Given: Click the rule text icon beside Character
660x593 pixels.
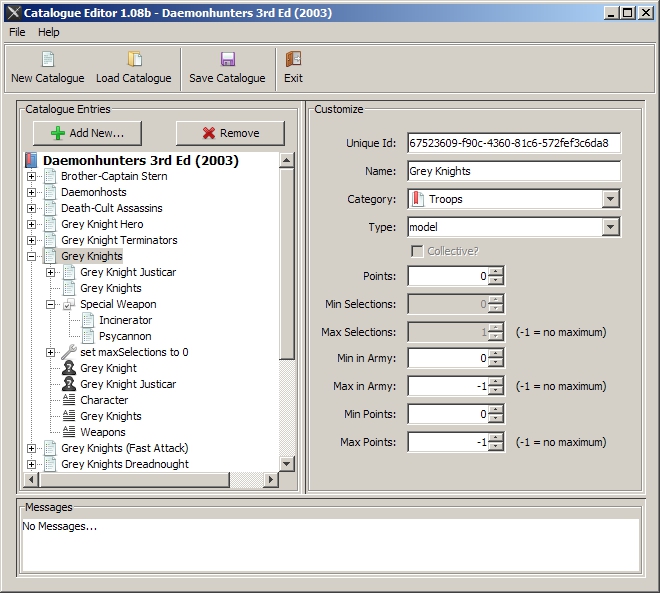Looking at the screenshot, I should (x=69, y=400).
